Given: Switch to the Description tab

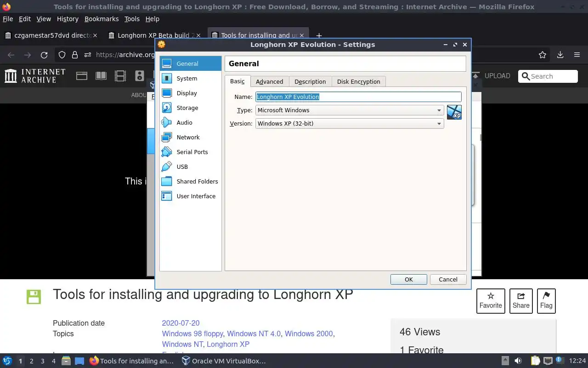Looking at the screenshot, I should coord(310,82).
